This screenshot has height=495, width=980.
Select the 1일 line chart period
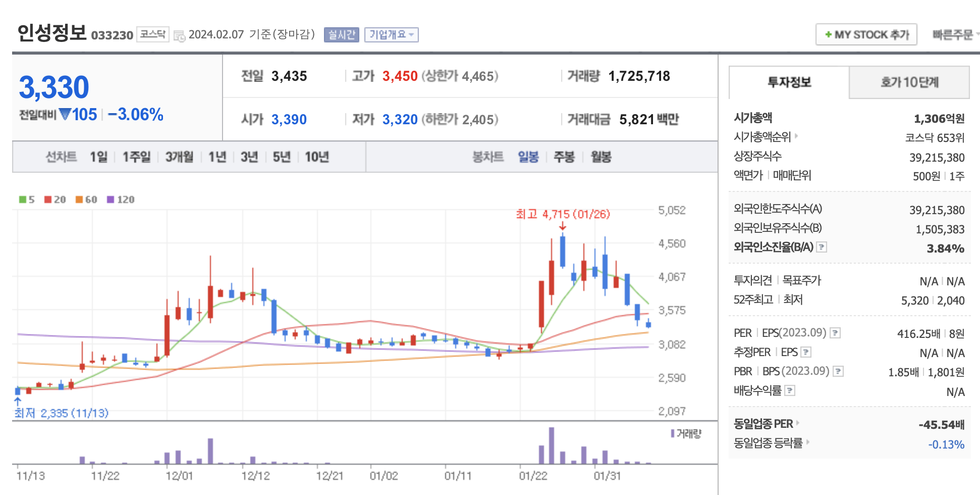pos(99,157)
